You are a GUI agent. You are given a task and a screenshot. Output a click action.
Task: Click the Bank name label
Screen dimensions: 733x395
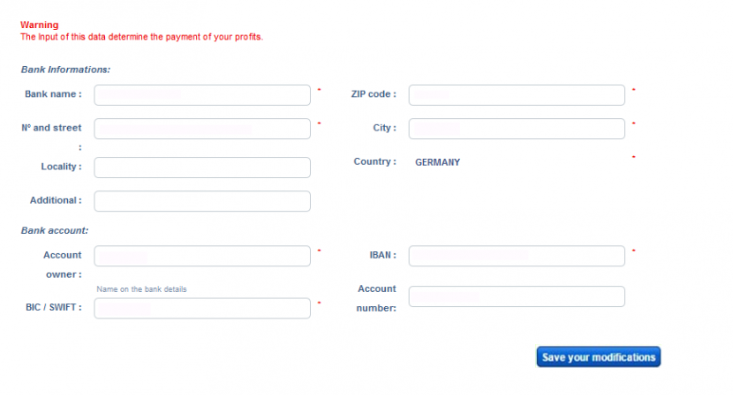point(53,94)
